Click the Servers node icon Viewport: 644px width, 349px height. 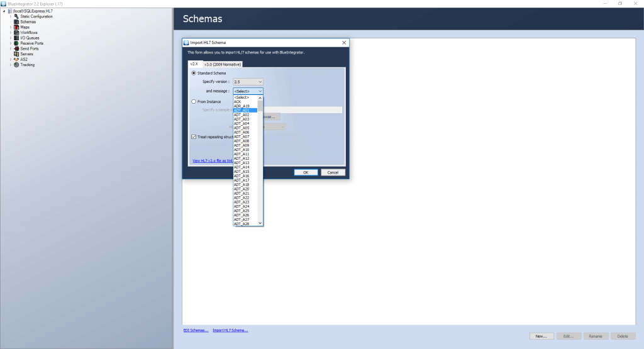pyautogui.click(x=16, y=54)
